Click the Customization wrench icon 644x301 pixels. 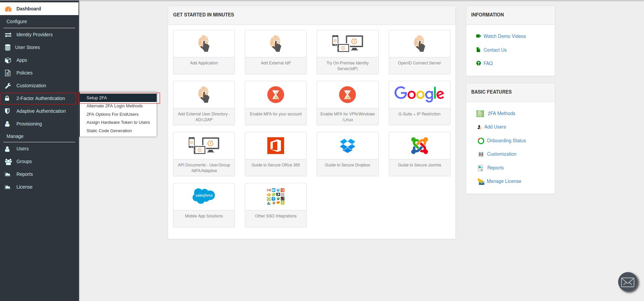[8, 86]
